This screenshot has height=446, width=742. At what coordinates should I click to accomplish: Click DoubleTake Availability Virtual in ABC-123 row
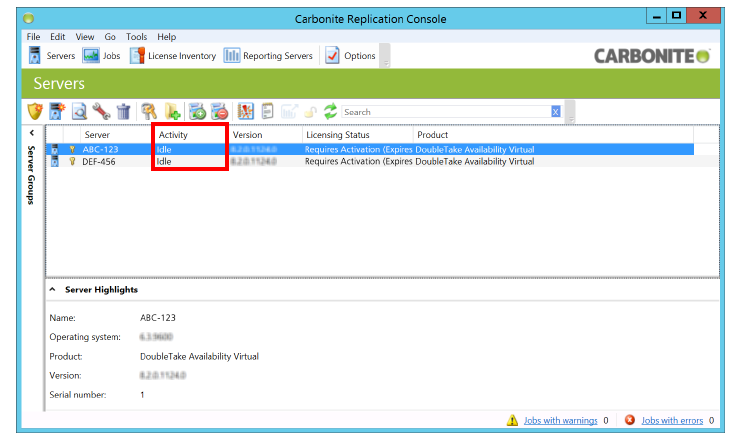click(475, 149)
